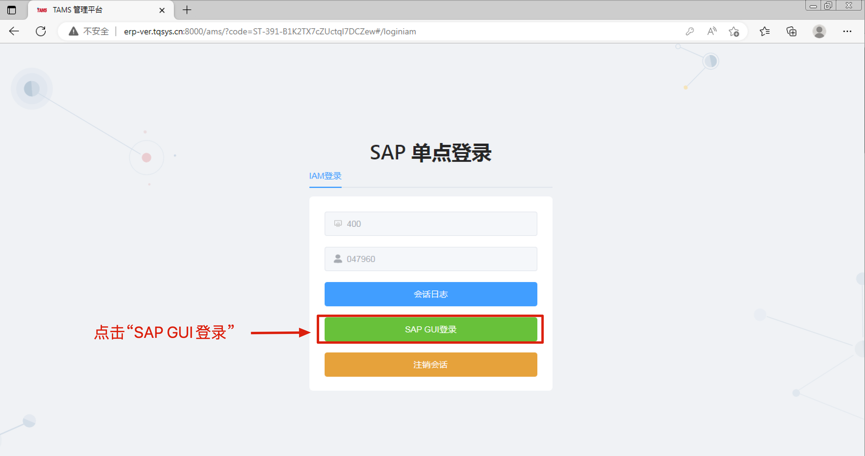Click the orange 注销会话 button
The height and width of the screenshot is (456, 865).
[x=431, y=364]
